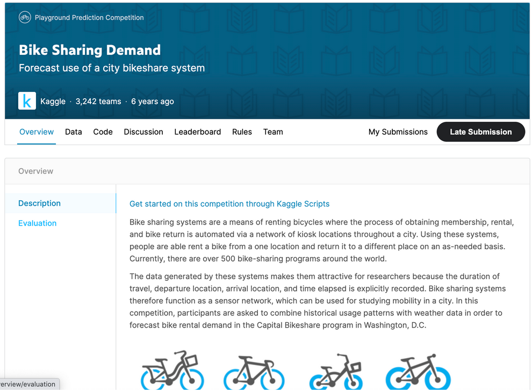The image size is (532, 392).
Task: Click the Kaggle "k" logo icon
Action: [27, 101]
